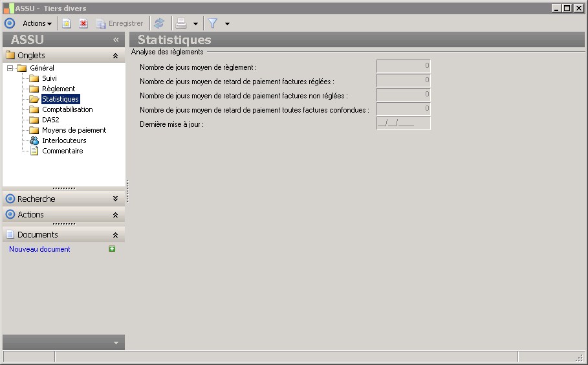Click the ASSU application icon in title bar
Screen dimensions: 588x365
click(x=8, y=8)
